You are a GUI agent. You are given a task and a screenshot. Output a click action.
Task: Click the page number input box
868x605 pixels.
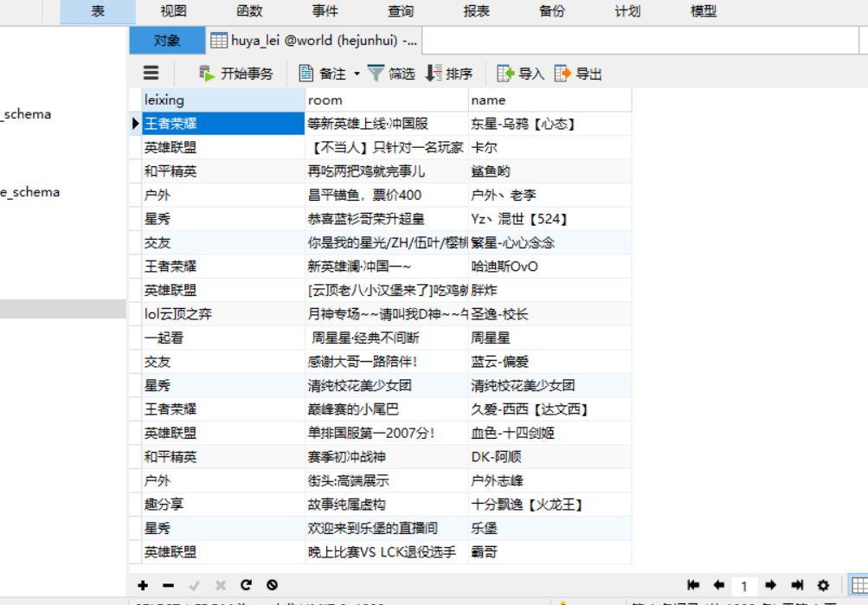744,586
